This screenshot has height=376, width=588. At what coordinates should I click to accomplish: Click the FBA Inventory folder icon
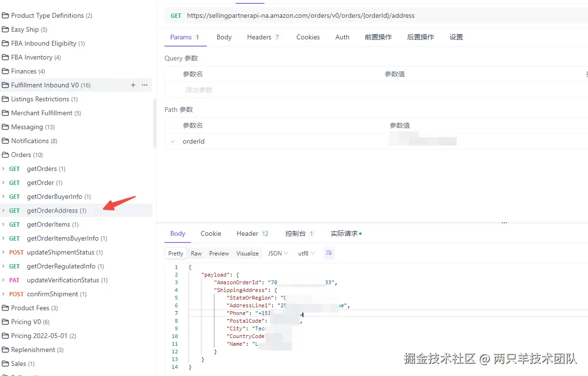[x=5, y=57]
